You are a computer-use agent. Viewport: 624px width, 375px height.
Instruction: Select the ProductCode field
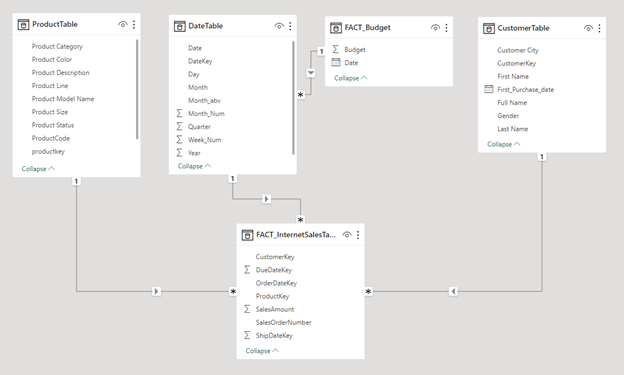pos(51,138)
